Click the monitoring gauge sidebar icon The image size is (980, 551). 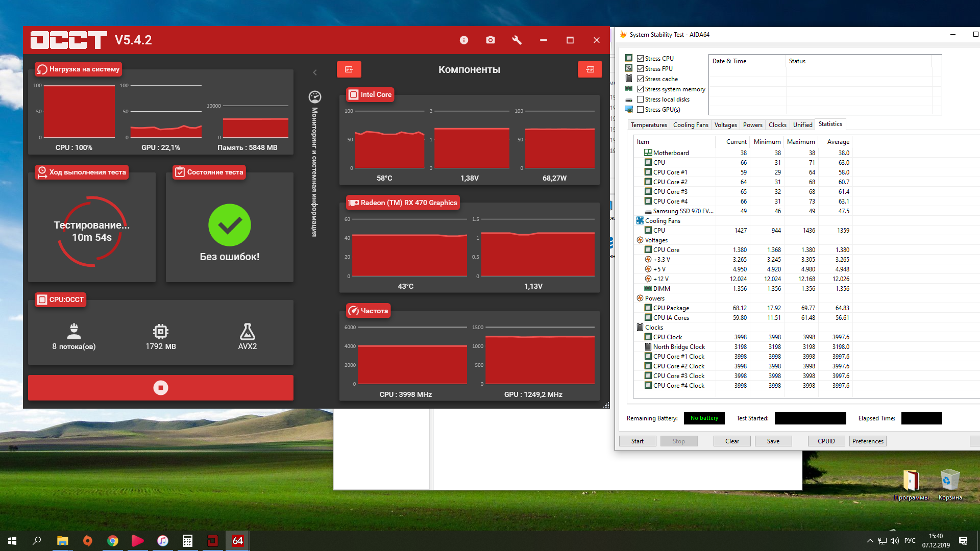click(x=315, y=96)
